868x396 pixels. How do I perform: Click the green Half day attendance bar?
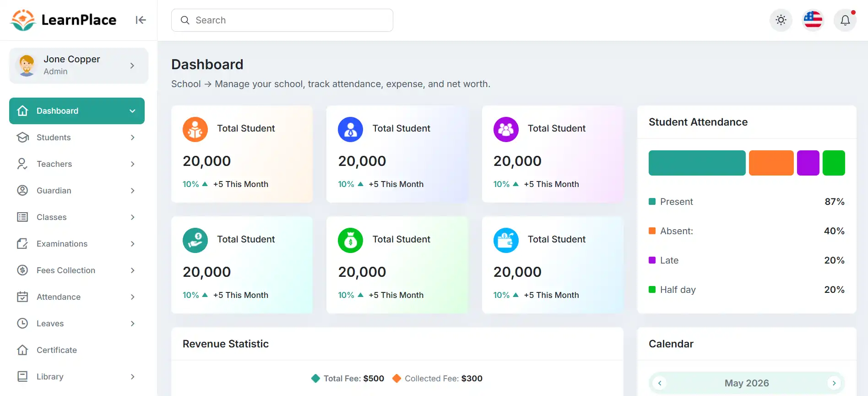point(834,163)
